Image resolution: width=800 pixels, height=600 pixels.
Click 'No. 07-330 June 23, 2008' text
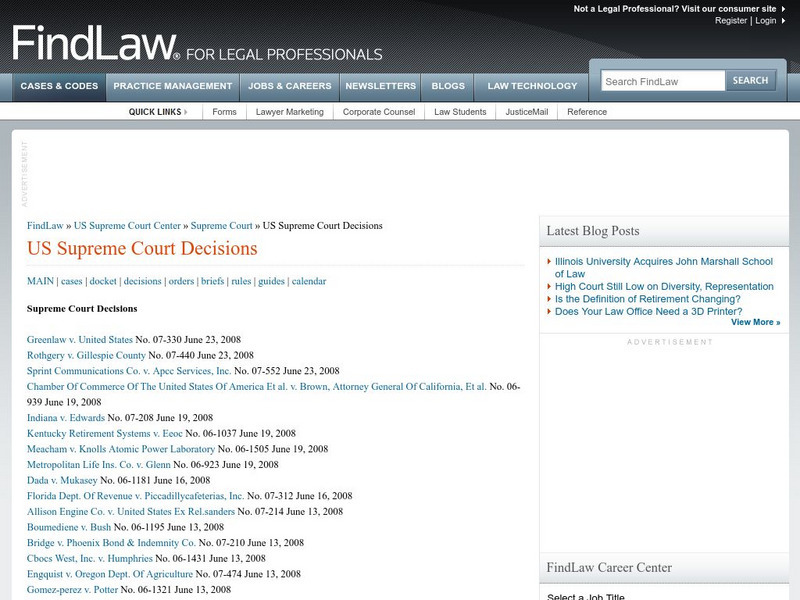188,340
